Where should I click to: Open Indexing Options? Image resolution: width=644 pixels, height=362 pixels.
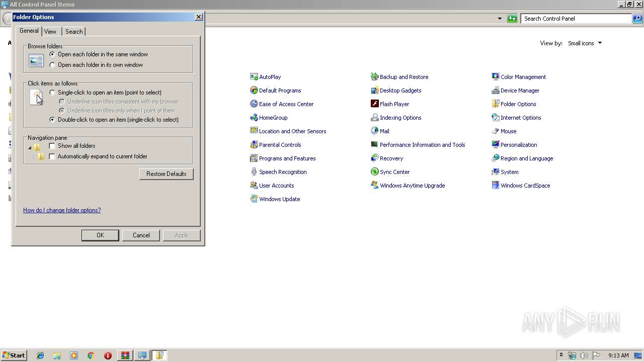[x=396, y=118]
